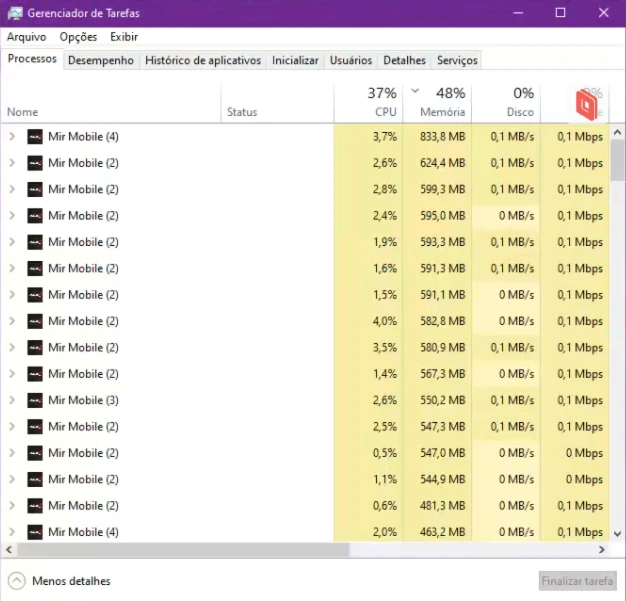Sort by the Status column header

277,103
